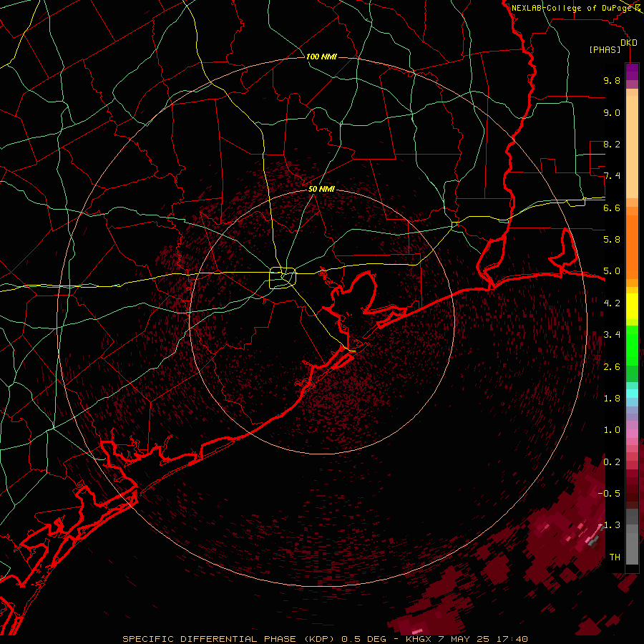
Task: Click the NEXLAB-College of DuPage label
Action: [x=572, y=8]
